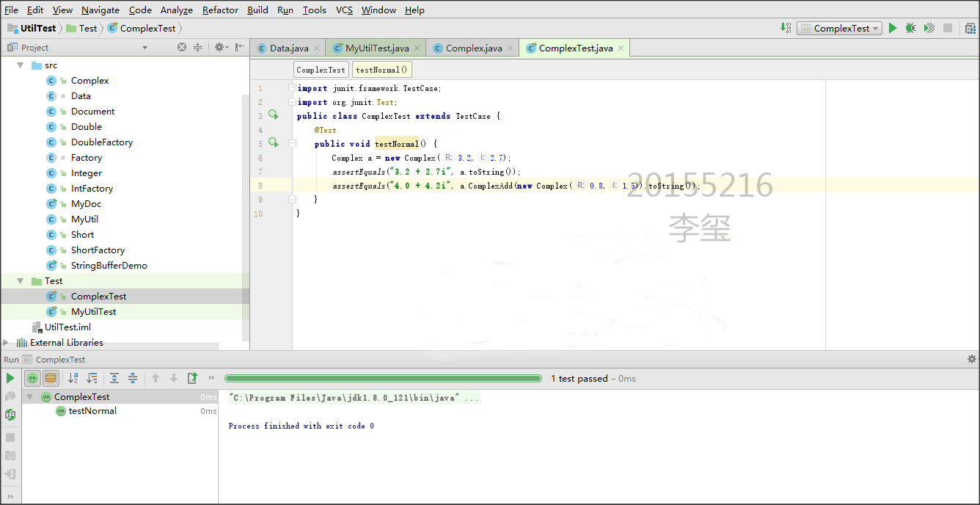Collapse the src folder
This screenshot has height=505, width=980.
pyautogui.click(x=20, y=65)
